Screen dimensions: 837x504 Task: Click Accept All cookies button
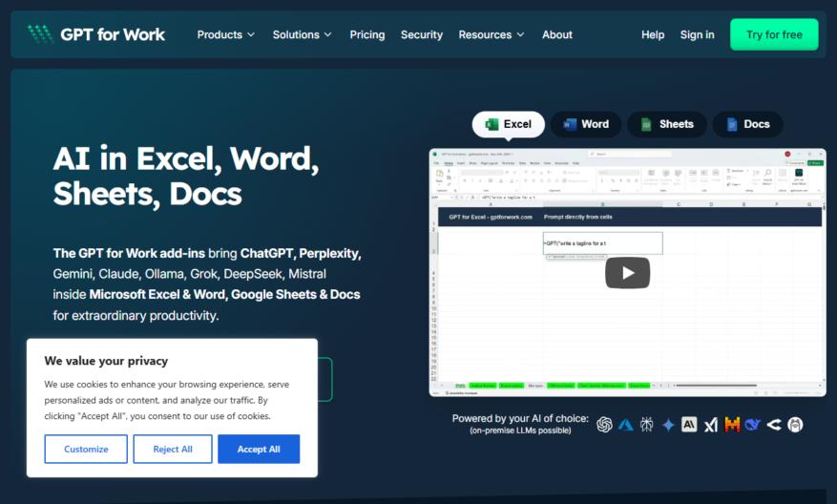[x=259, y=449]
